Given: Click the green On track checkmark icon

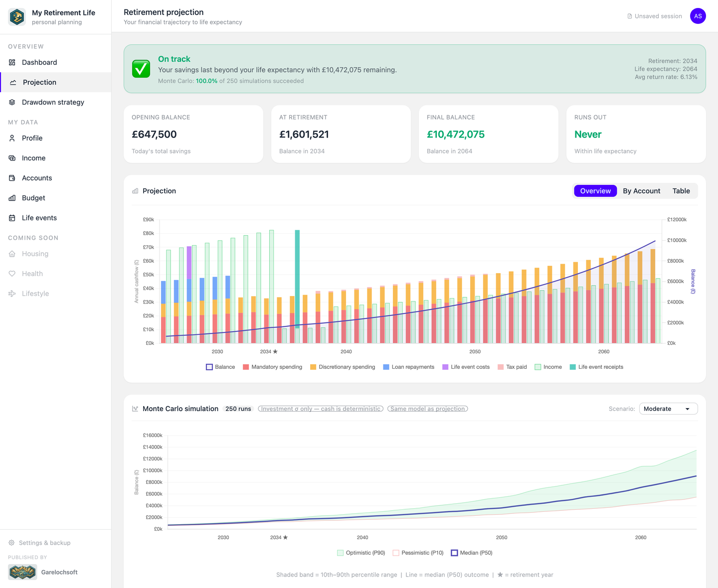Looking at the screenshot, I should tap(141, 69).
